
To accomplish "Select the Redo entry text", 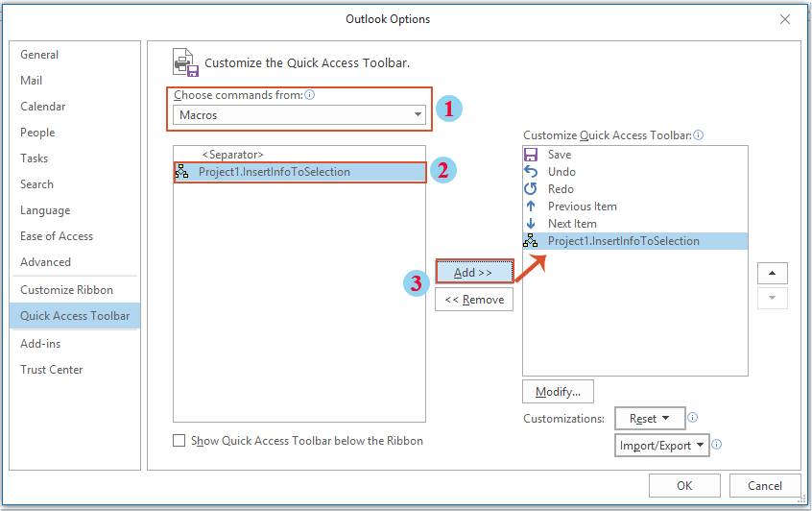I will coord(561,189).
